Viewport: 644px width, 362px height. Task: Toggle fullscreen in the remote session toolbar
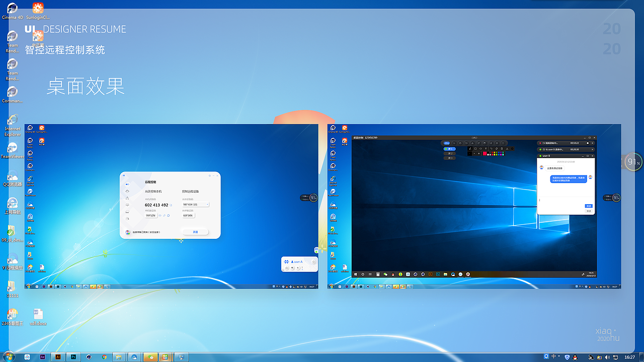coord(503,143)
